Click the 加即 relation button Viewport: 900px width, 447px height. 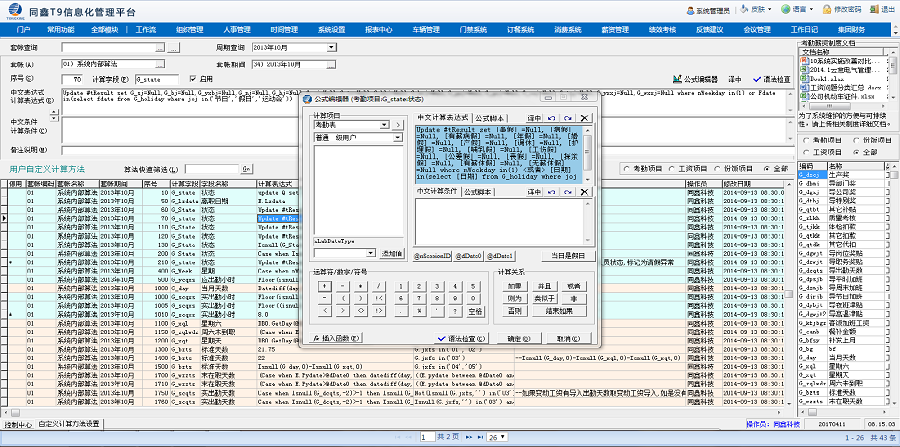[513, 285]
